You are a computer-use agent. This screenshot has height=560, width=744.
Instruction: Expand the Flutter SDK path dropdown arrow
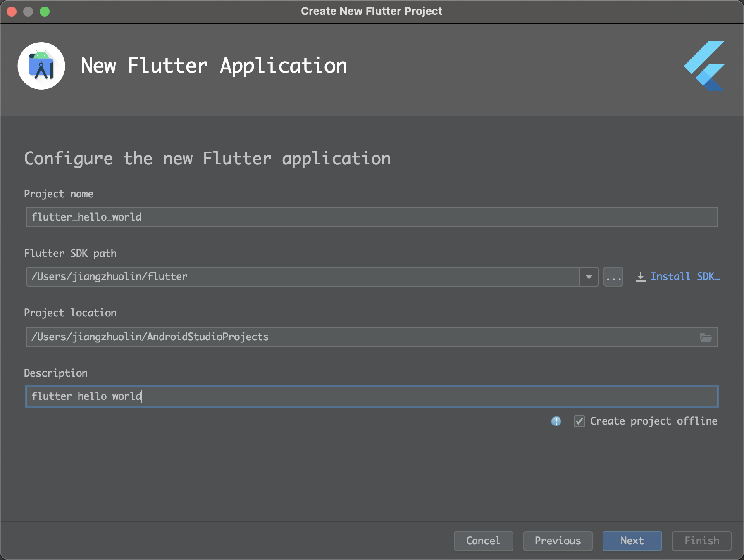[x=589, y=277]
